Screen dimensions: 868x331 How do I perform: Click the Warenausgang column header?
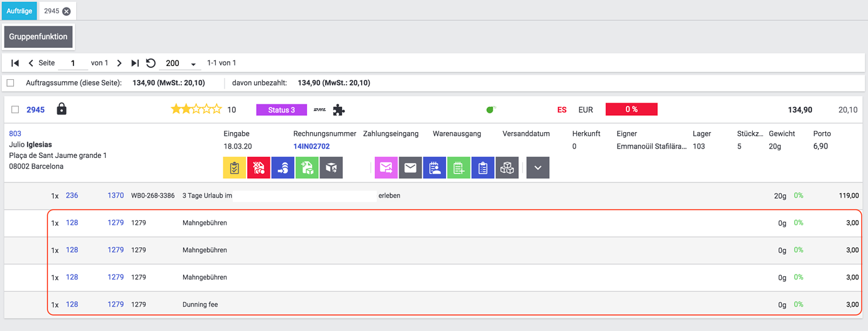click(457, 133)
